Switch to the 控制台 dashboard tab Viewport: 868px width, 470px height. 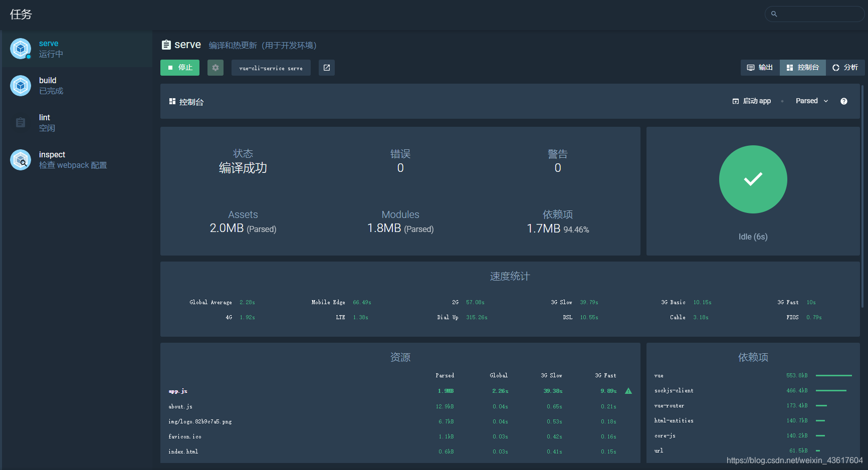click(803, 68)
